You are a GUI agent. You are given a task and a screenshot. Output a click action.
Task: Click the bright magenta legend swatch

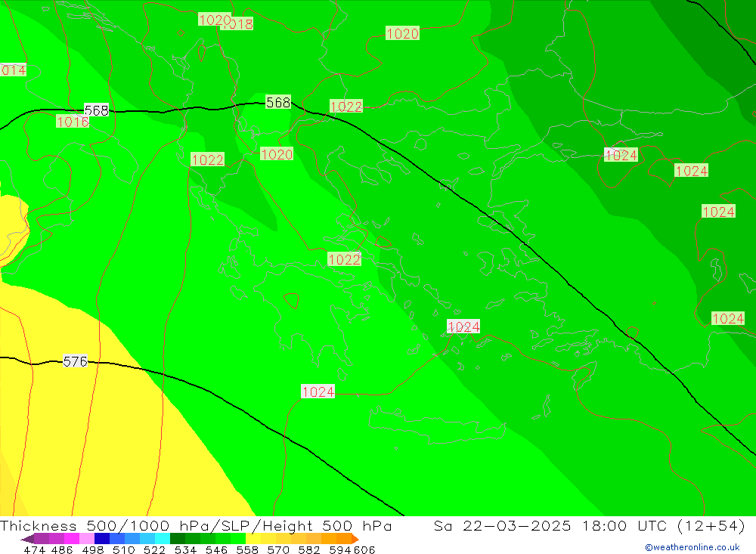pyautogui.click(x=71, y=539)
